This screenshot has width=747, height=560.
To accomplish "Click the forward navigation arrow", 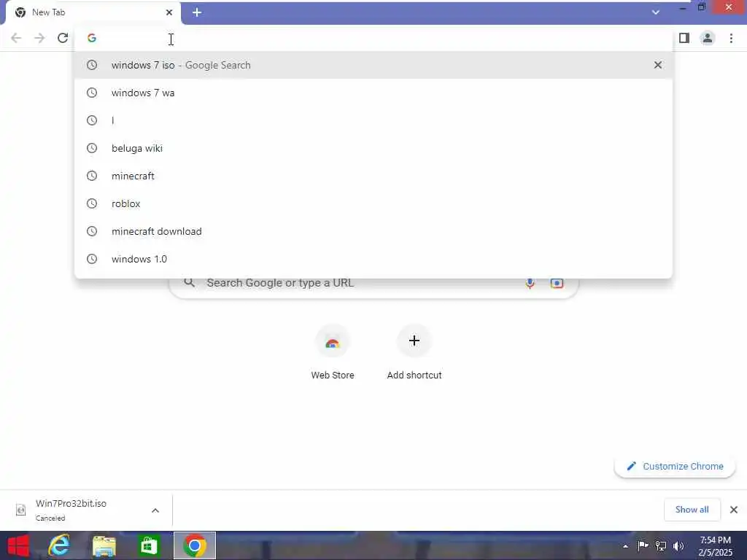I will pos(39,38).
